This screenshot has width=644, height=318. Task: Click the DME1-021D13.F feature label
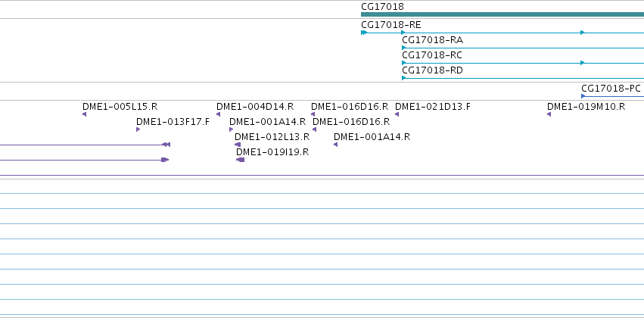click(432, 107)
